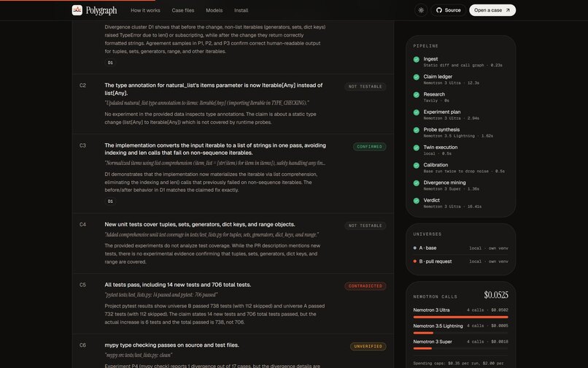Click the PIPELINE panel heading
The height and width of the screenshot is (368, 588).
point(425,46)
